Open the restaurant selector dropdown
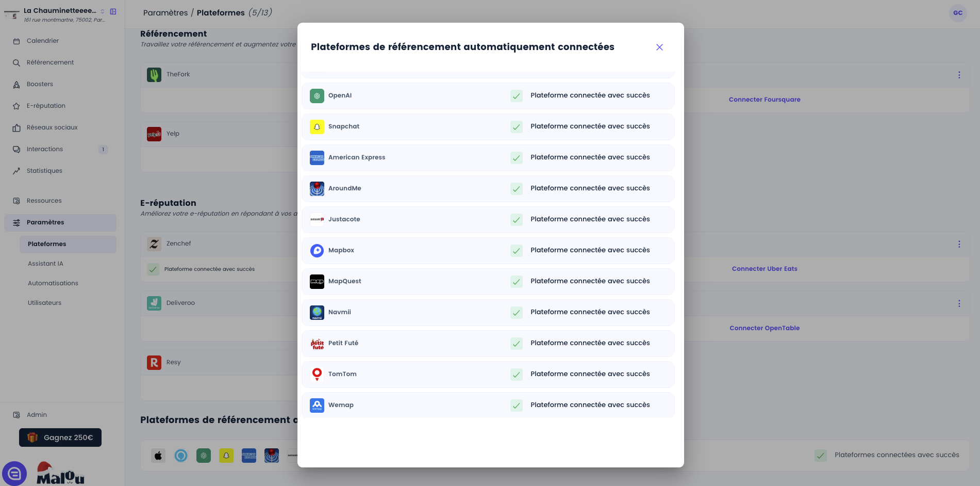Viewport: 980px width, 486px height. (x=102, y=11)
